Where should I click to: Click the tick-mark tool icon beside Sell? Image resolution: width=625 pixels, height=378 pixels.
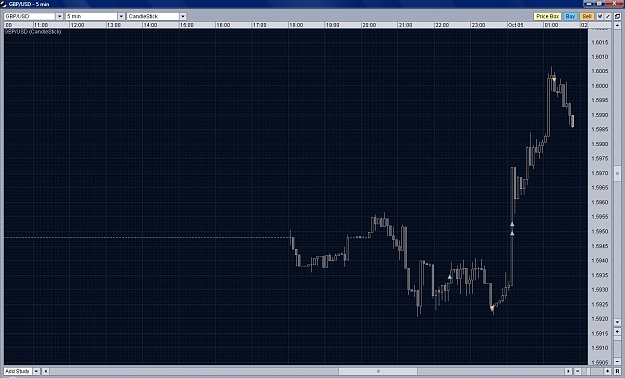(x=600, y=16)
